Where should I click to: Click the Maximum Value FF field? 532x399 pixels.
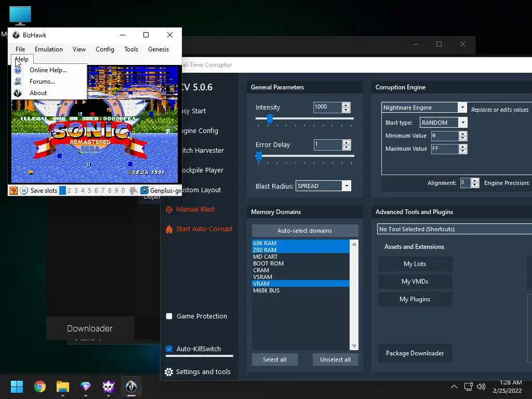pyautogui.click(x=445, y=149)
